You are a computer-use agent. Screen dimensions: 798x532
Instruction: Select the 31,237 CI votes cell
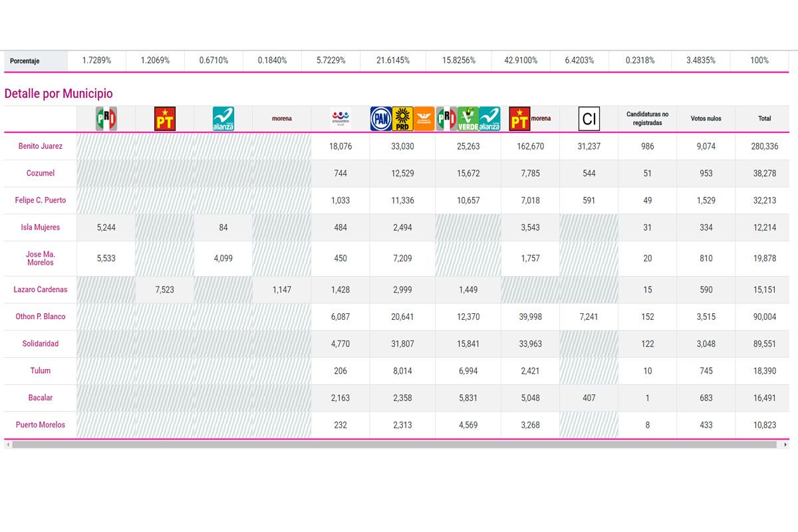(x=589, y=146)
